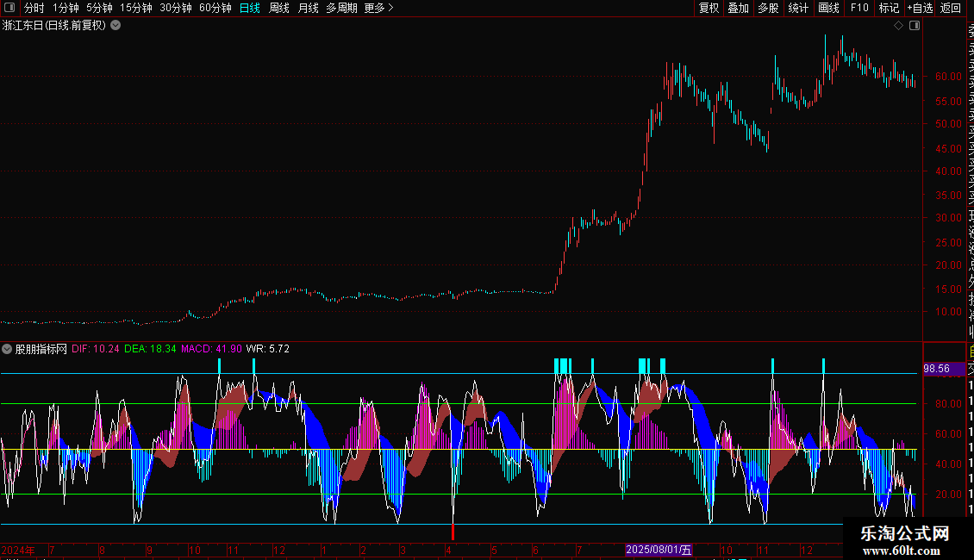The width and height of the screenshot is (974, 560).
Task: Click the 2024年 label on time axis
Action: [x=18, y=550]
